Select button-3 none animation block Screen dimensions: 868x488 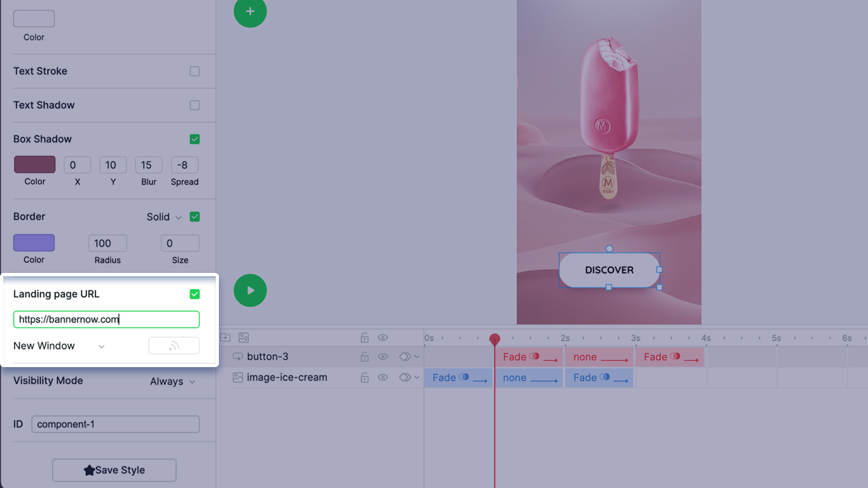(x=599, y=357)
